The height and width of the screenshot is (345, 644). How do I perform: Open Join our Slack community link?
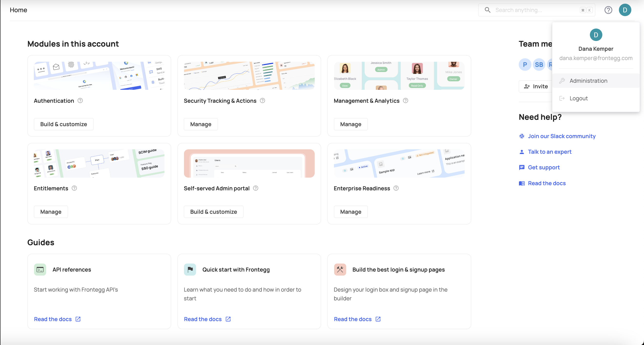point(561,136)
